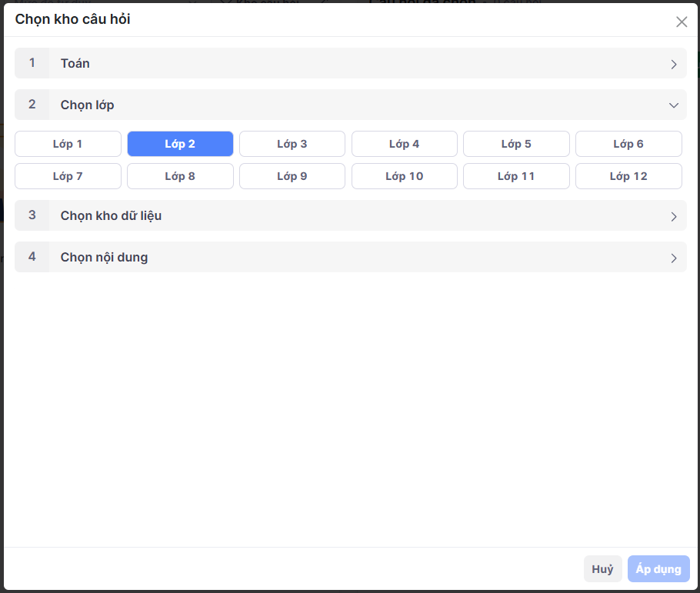Pick grade Lớp 12

click(x=628, y=176)
